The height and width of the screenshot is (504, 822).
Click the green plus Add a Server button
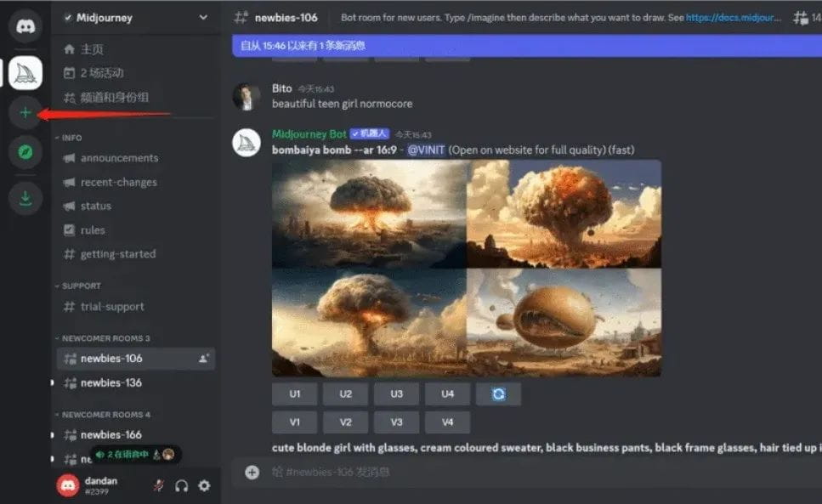26,113
